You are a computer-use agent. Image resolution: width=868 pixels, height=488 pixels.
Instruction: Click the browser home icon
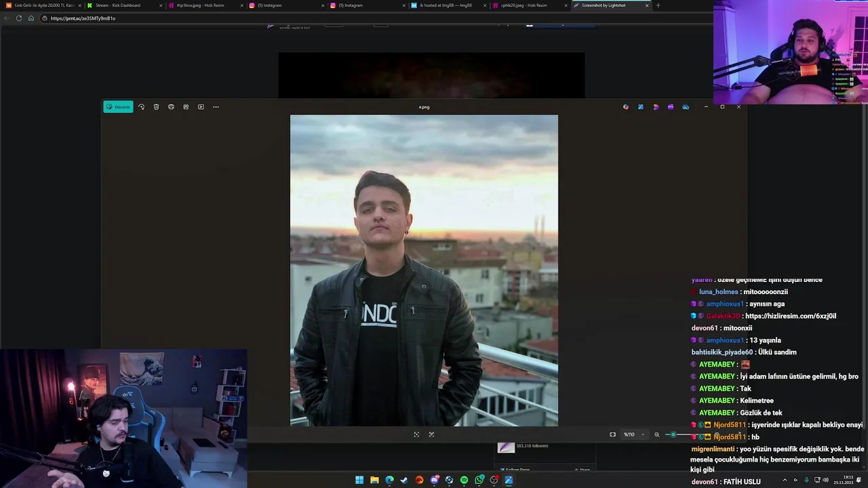(x=31, y=18)
